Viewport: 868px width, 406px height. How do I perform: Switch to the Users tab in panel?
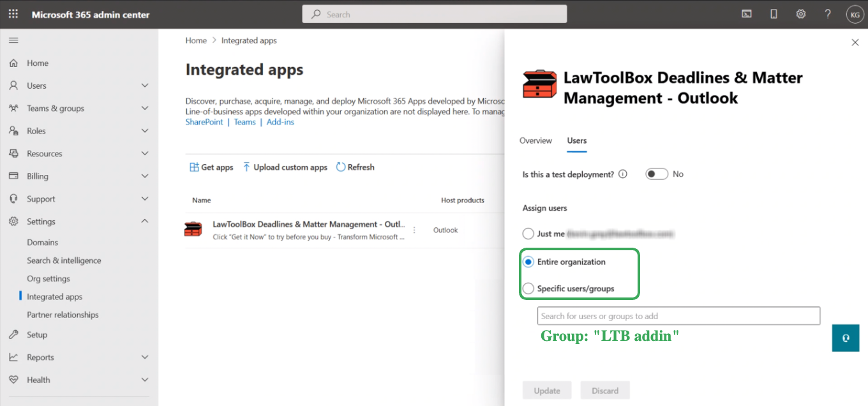coord(577,140)
